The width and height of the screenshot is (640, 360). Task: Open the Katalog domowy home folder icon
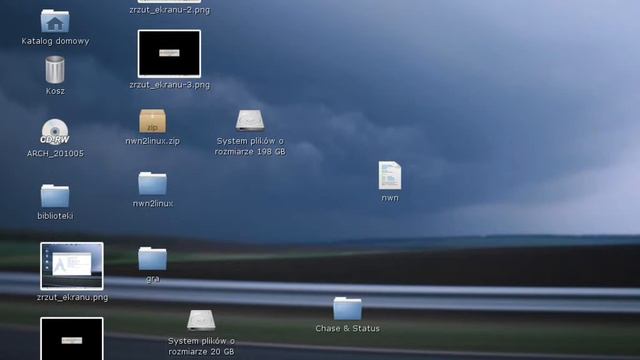tap(55, 21)
